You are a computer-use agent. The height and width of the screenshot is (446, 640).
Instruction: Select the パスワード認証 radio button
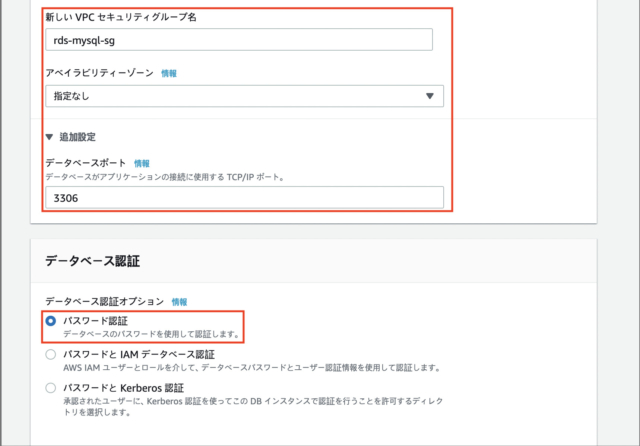[x=51, y=321]
